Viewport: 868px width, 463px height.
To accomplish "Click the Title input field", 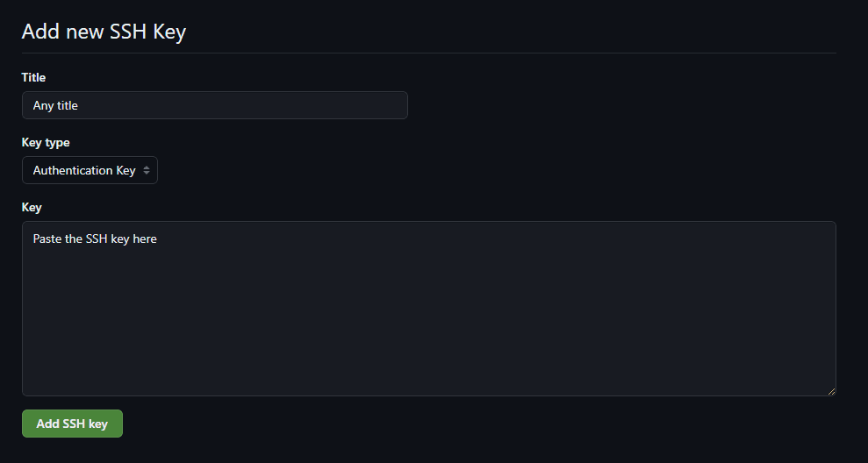I will (214, 105).
